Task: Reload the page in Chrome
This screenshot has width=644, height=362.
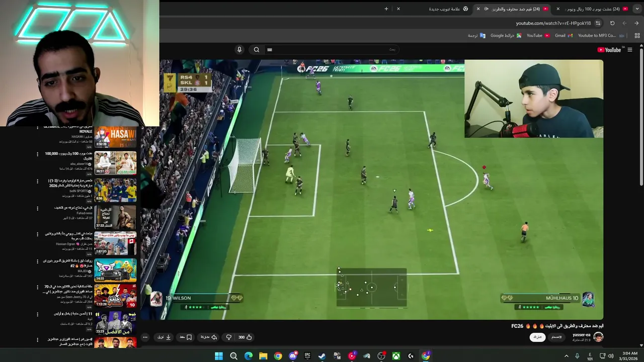Action: [612, 23]
